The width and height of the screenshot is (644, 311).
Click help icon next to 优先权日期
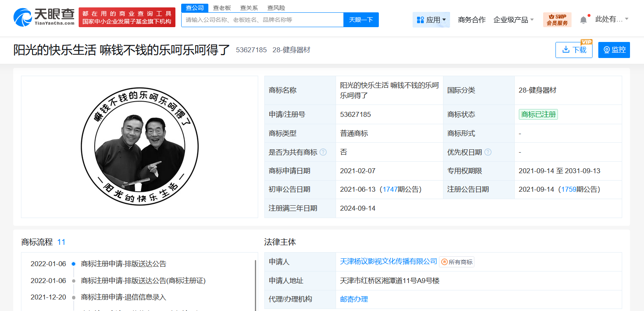[488, 152]
